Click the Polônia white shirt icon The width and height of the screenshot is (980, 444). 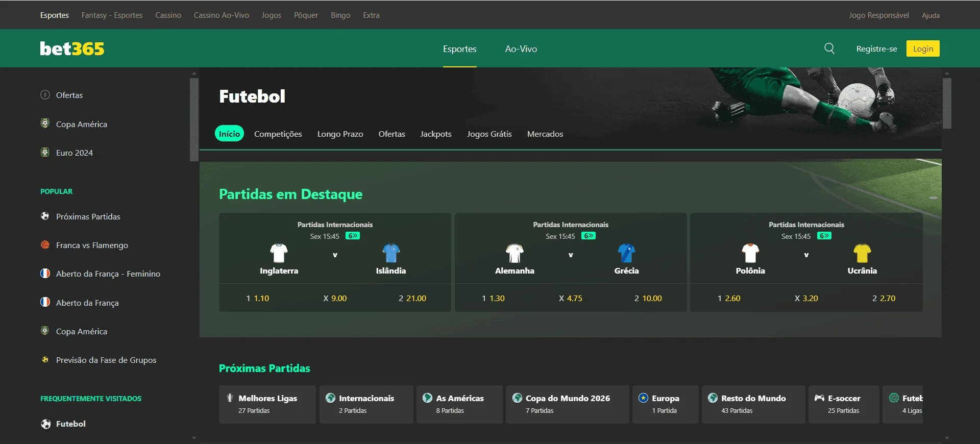[x=750, y=253]
